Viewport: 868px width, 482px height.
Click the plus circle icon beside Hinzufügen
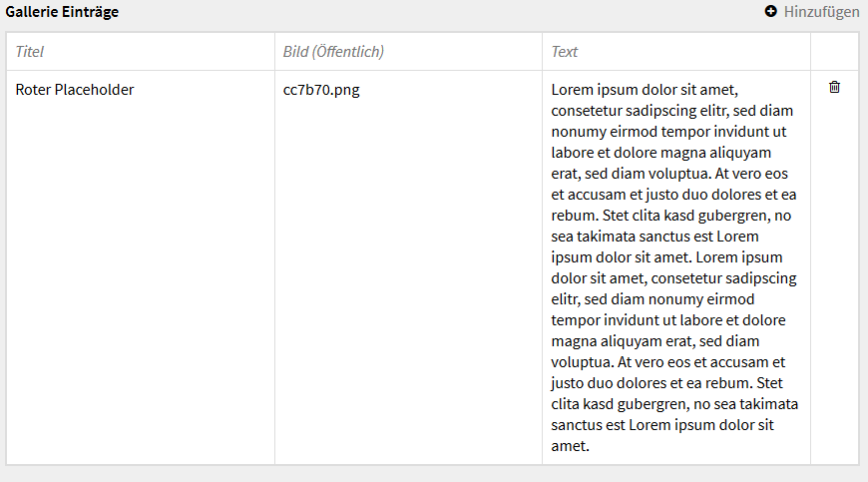(770, 11)
